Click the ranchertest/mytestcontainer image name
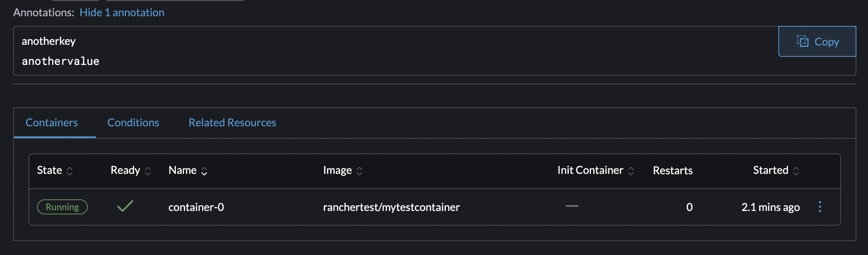 click(x=391, y=207)
